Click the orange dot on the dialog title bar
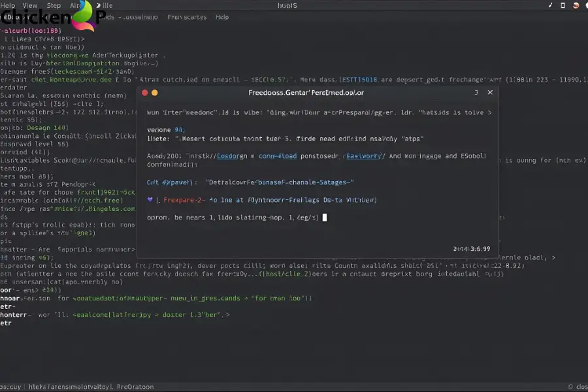The image size is (588, 392). pos(155,93)
